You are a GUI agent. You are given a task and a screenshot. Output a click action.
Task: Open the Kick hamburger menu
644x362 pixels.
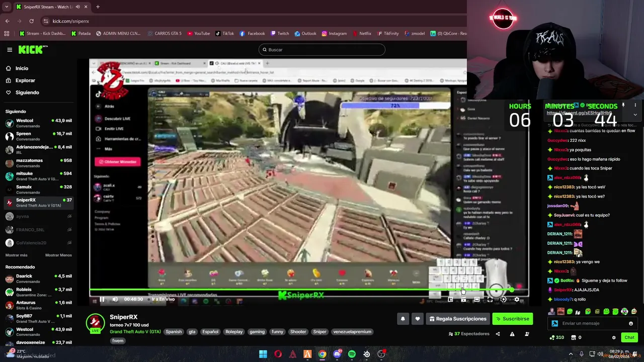[10, 50]
